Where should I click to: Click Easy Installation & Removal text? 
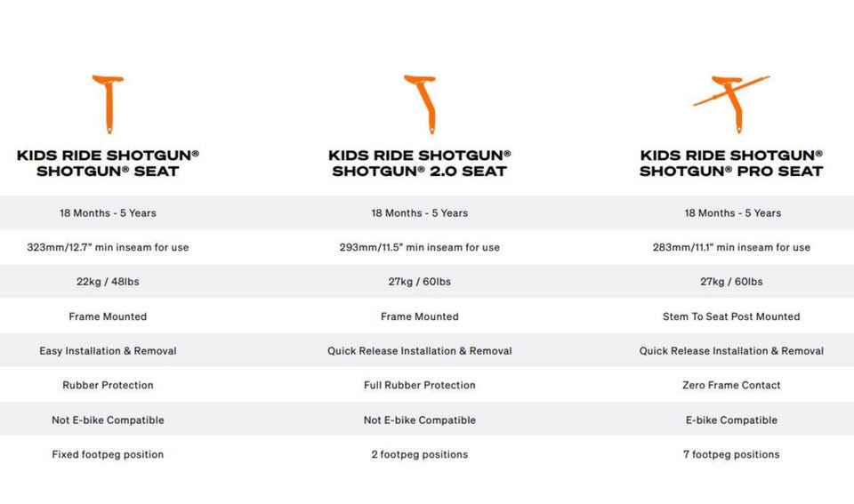pos(108,351)
